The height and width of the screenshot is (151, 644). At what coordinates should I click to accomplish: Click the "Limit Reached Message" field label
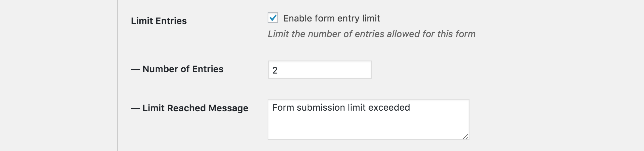pyautogui.click(x=195, y=108)
